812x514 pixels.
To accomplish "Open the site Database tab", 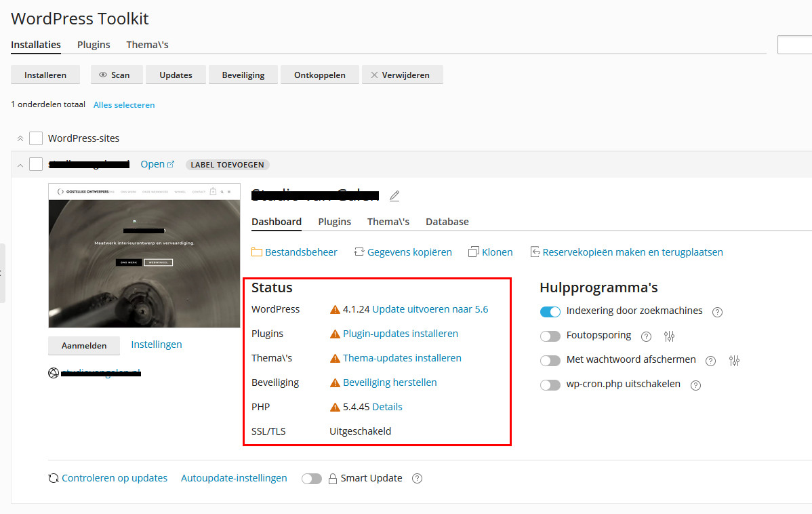I will pyautogui.click(x=447, y=222).
